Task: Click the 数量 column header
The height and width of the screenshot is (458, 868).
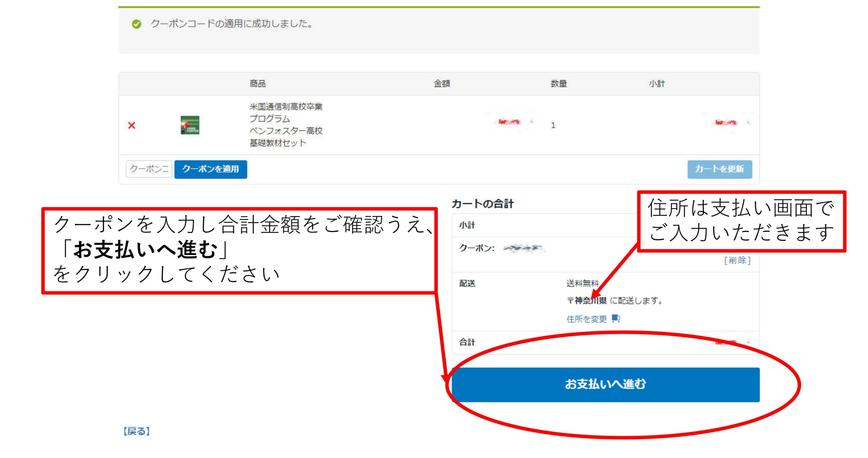Action: (558, 83)
